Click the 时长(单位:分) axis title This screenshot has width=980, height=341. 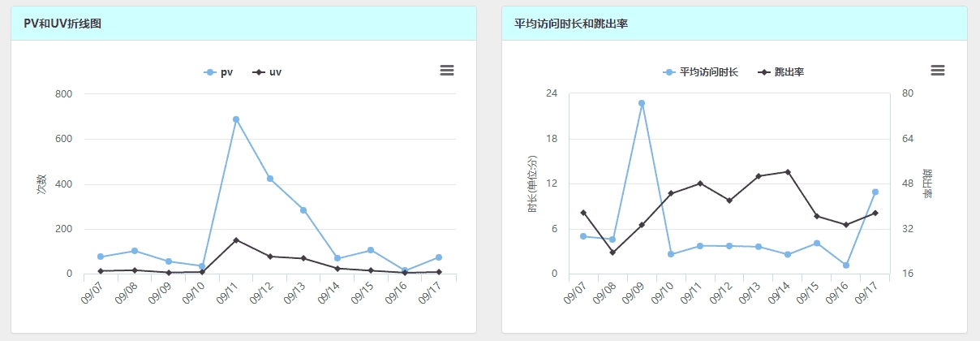click(x=533, y=183)
